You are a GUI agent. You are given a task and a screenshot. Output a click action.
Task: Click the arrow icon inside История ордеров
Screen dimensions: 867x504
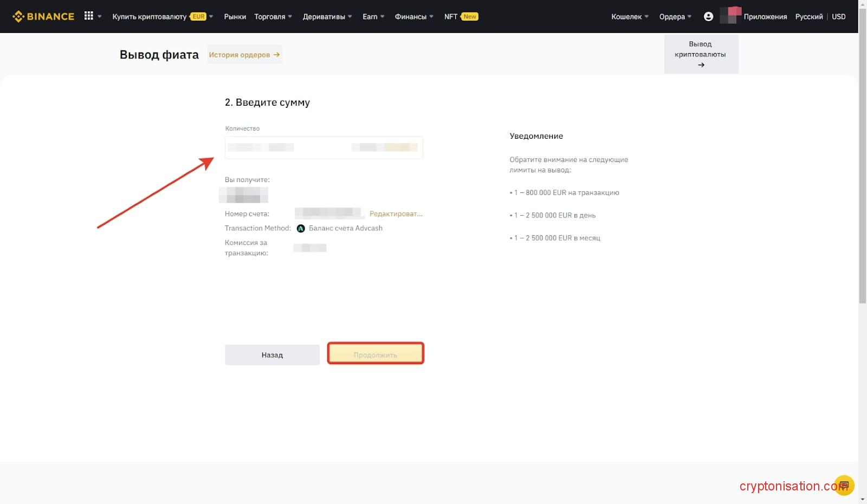tap(276, 55)
